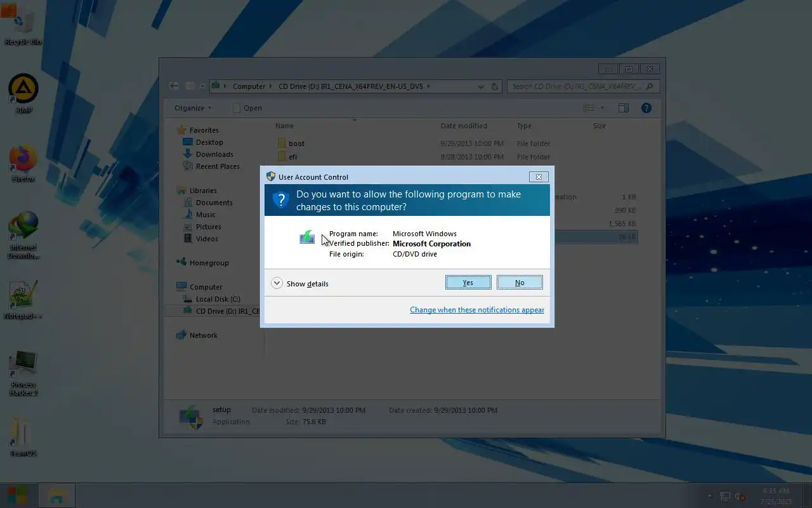Open the Organize menu

coord(193,108)
